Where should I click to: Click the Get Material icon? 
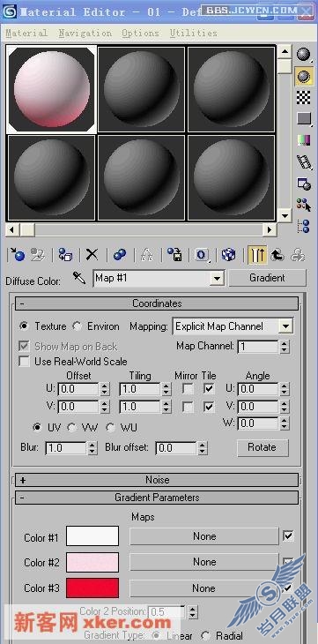[17, 255]
